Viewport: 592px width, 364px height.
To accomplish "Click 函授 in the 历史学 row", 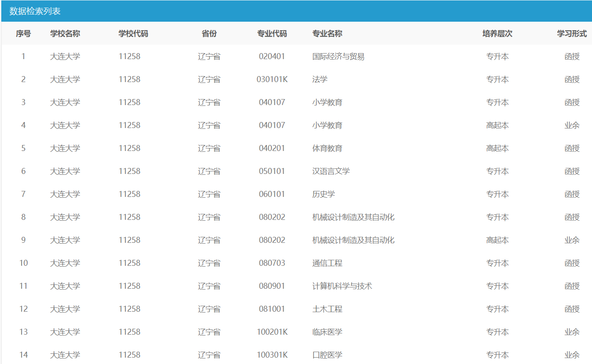I will pyautogui.click(x=572, y=194).
